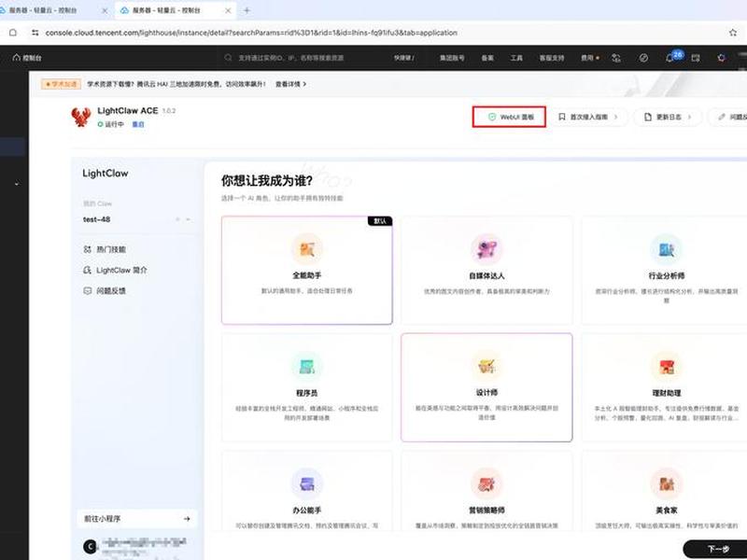
Task: Click the 问题反馈 sidebar icon
Action: pyautogui.click(x=87, y=290)
